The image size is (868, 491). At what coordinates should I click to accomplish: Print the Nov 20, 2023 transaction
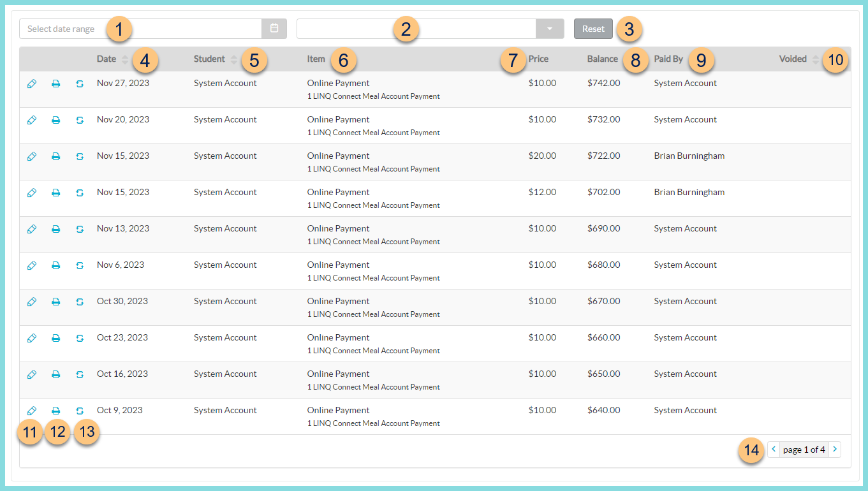56,119
